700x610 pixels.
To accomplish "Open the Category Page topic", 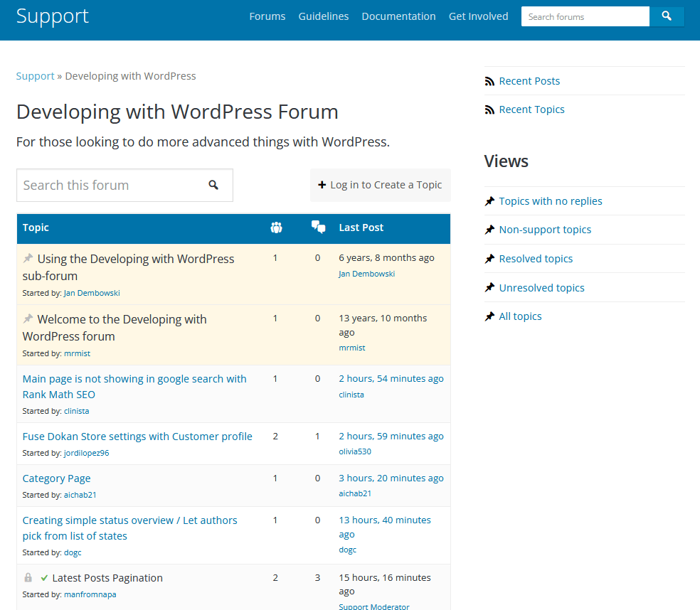I will pos(57,478).
